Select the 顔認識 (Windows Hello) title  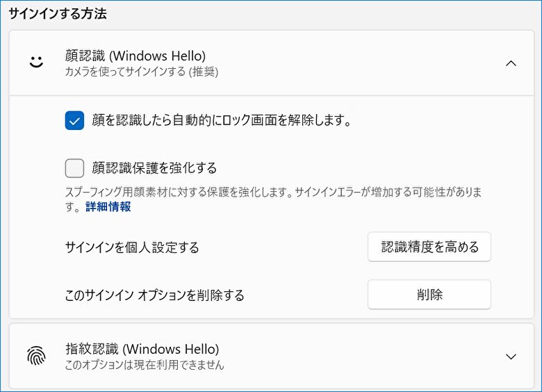click(x=135, y=56)
